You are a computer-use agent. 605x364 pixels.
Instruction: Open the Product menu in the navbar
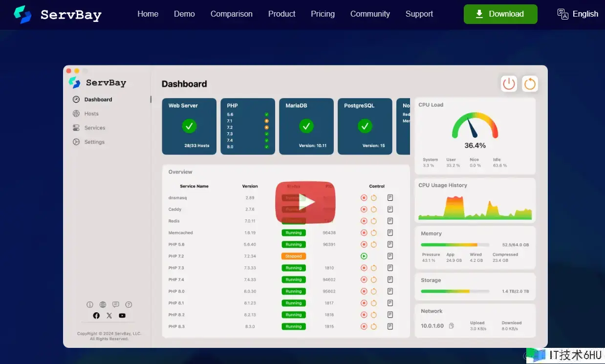(x=281, y=14)
